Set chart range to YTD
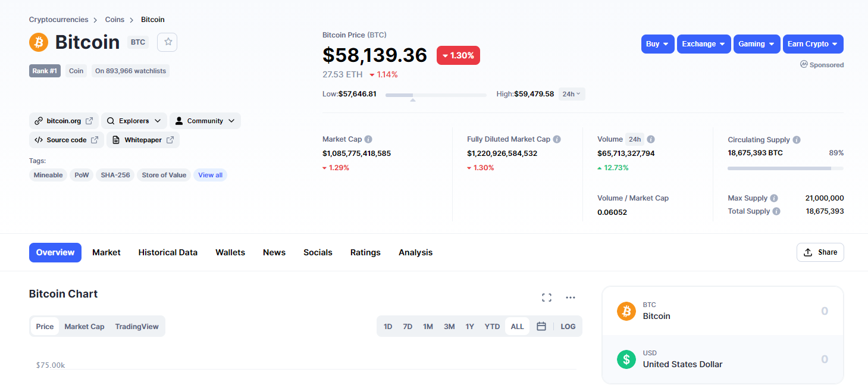 click(492, 326)
